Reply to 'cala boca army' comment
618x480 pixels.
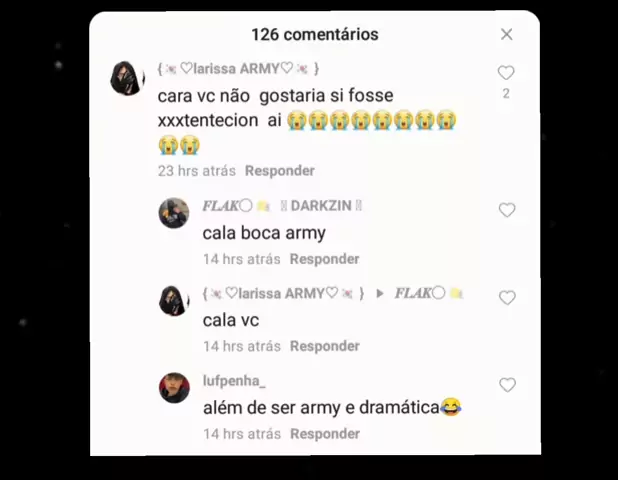click(x=324, y=259)
